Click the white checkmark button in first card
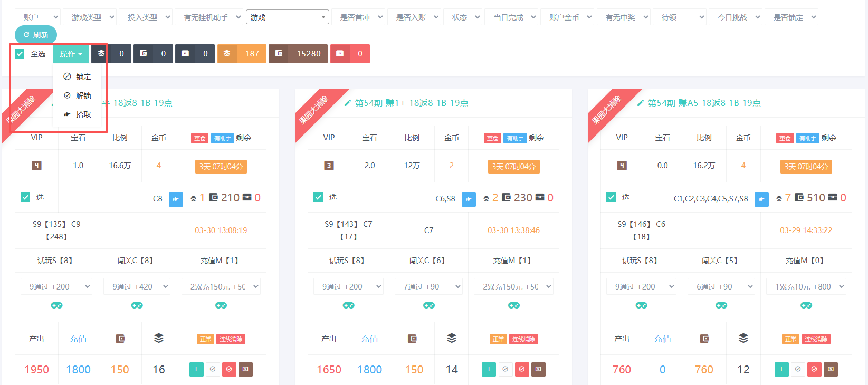Image resolution: width=868 pixels, height=385 pixels. coord(213,369)
